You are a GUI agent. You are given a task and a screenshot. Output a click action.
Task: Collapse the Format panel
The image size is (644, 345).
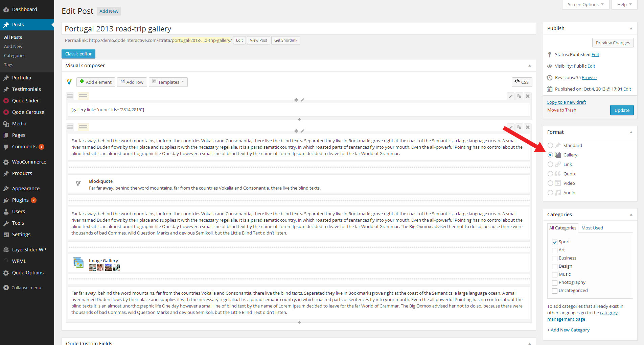pyautogui.click(x=631, y=132)
